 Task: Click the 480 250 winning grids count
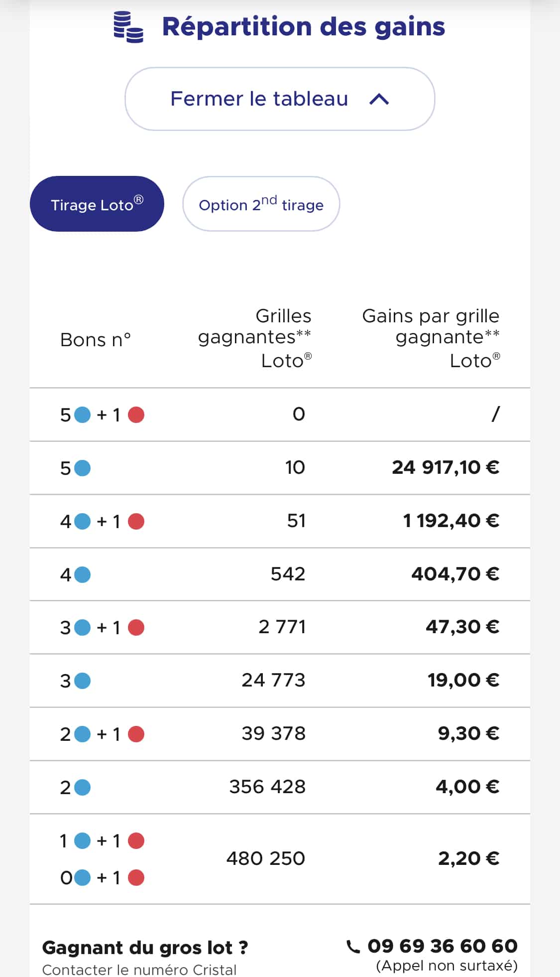(265, 858)
